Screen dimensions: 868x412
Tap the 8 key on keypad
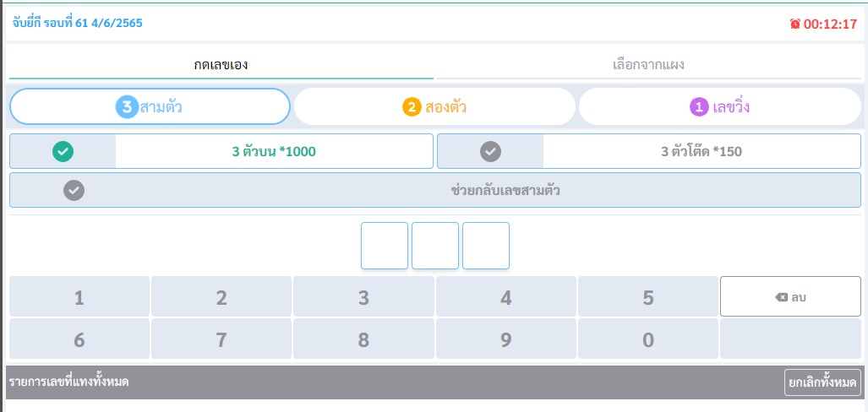(x=363, y=339)
